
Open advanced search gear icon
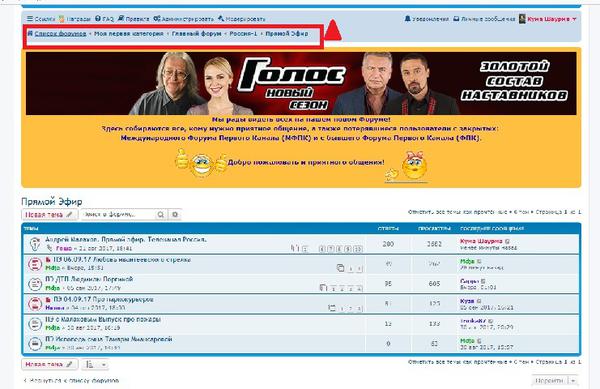point(175,215)
